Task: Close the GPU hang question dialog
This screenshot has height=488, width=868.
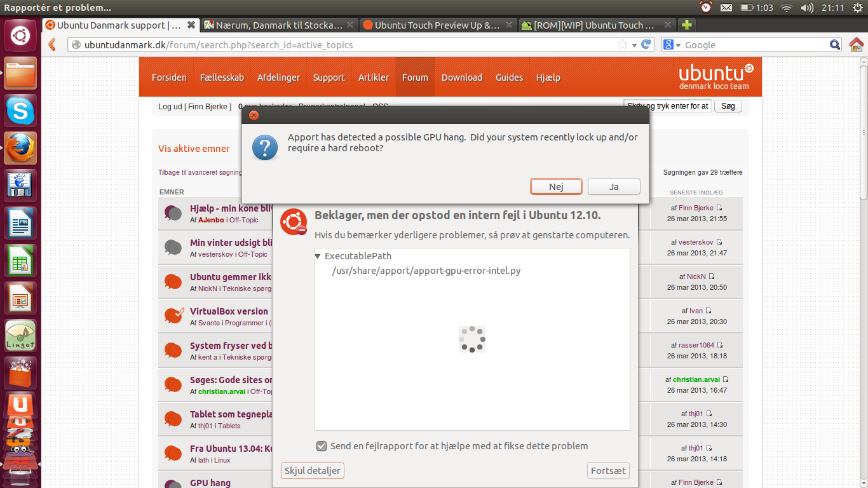Action: point(254,115)
